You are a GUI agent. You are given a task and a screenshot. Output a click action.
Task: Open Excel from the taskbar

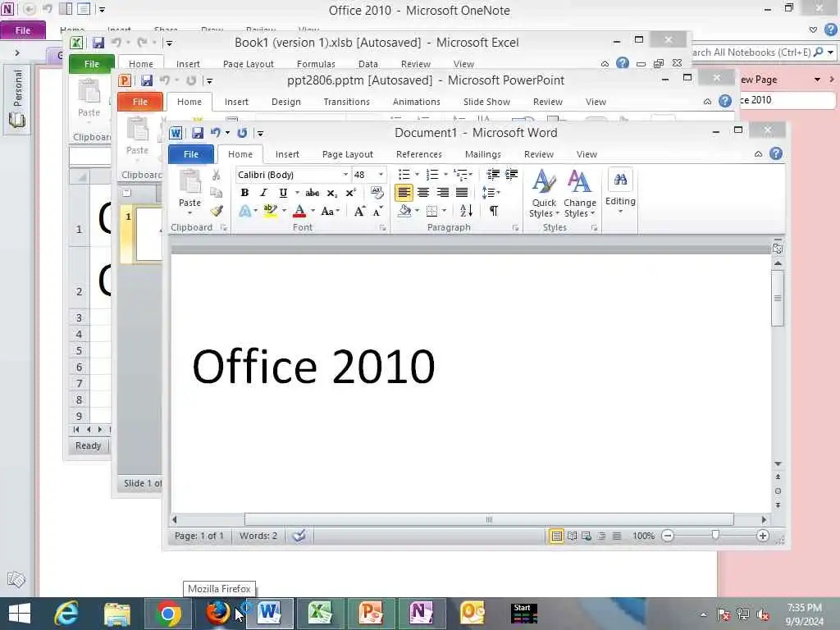[320, 614]
